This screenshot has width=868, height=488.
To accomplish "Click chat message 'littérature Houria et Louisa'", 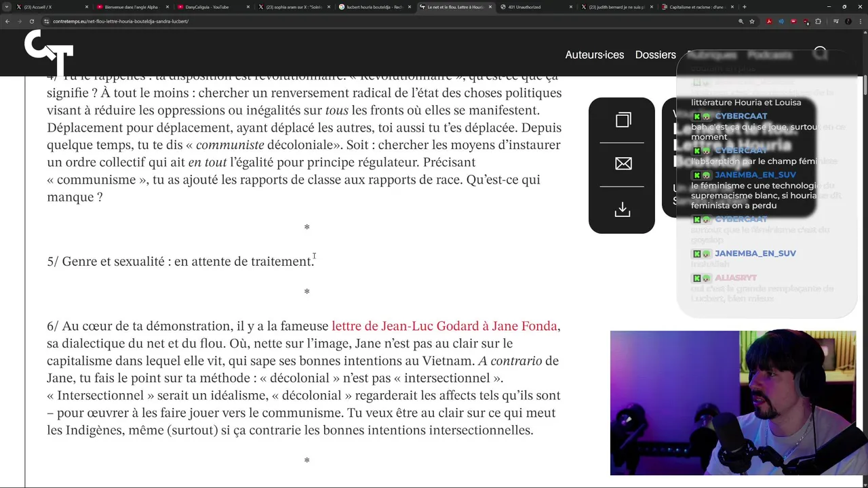I will click(746, 102).
